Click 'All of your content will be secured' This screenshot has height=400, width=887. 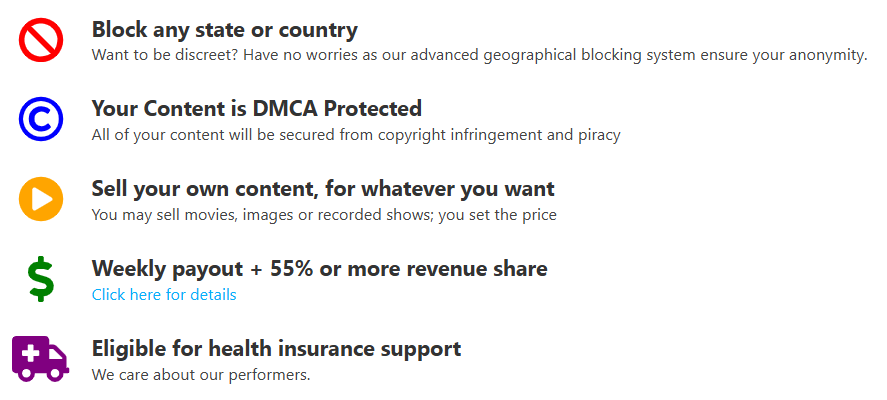point(213,135)
